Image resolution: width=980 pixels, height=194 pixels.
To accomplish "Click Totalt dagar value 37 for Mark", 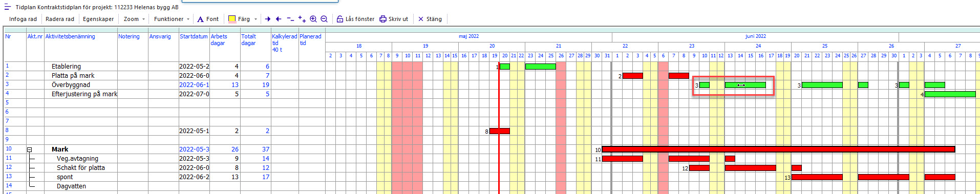I will point(265,149).
